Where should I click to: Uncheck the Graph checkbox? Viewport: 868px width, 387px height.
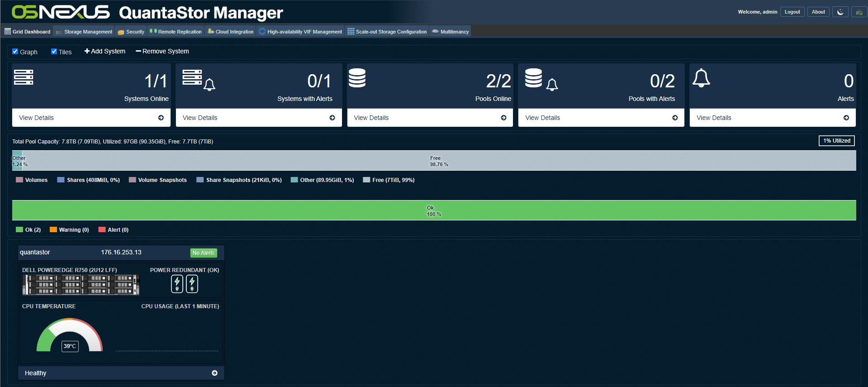(x=15, y=52)
